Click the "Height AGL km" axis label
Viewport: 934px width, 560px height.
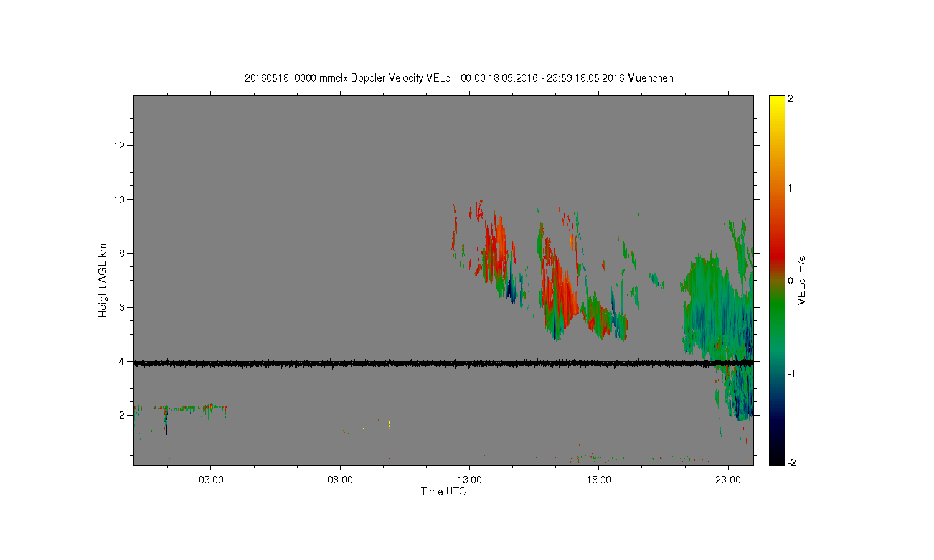pos(103,280)
